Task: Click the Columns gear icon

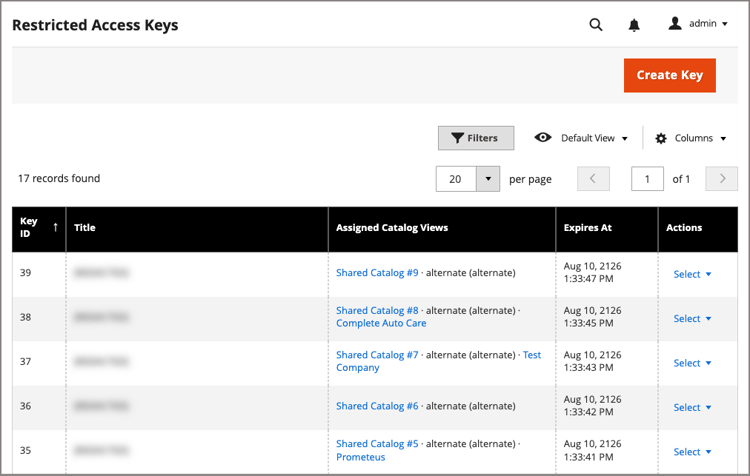Action: pos(661,139)
